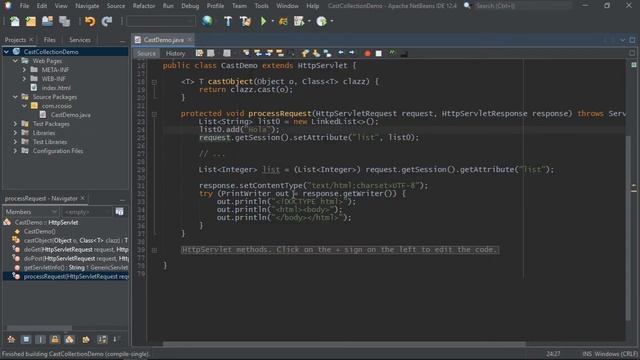Click the Open Project toolbar icon
Screen dimensions: 640x360
coord(47,21)
